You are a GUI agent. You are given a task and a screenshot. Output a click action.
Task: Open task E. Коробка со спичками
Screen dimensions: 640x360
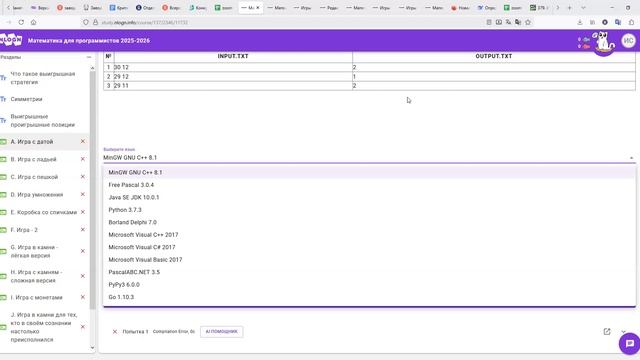(44, 212)
